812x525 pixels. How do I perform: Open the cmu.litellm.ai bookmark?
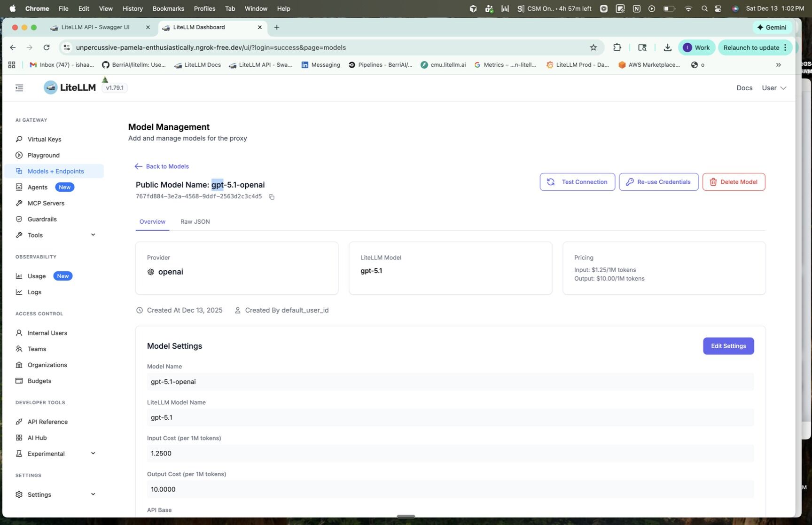(x=443, y=65)
